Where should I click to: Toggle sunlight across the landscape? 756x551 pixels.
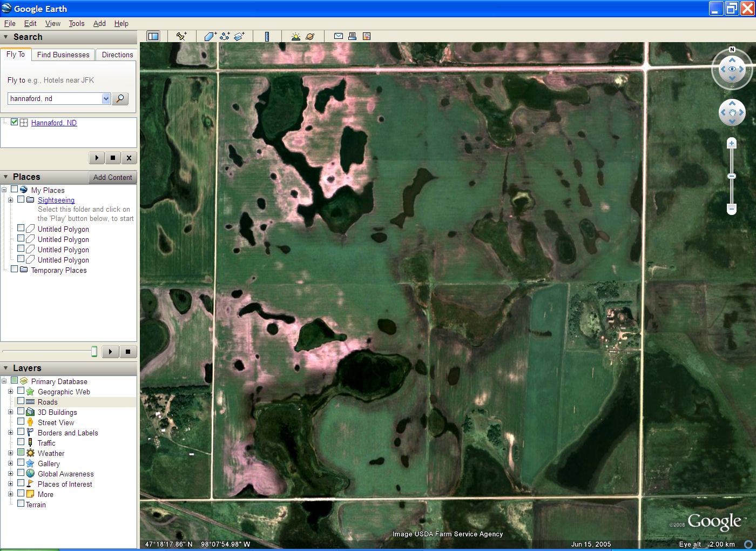coord(295,36)
